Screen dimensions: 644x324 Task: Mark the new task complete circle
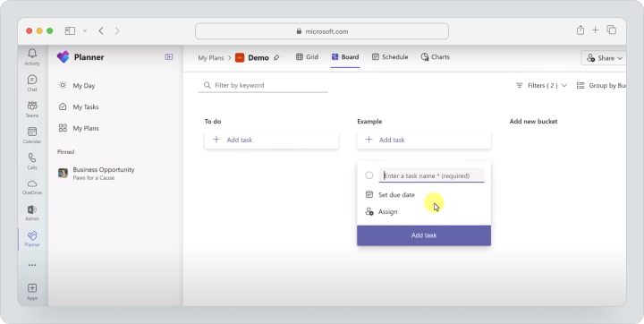[x=369, y=175]
